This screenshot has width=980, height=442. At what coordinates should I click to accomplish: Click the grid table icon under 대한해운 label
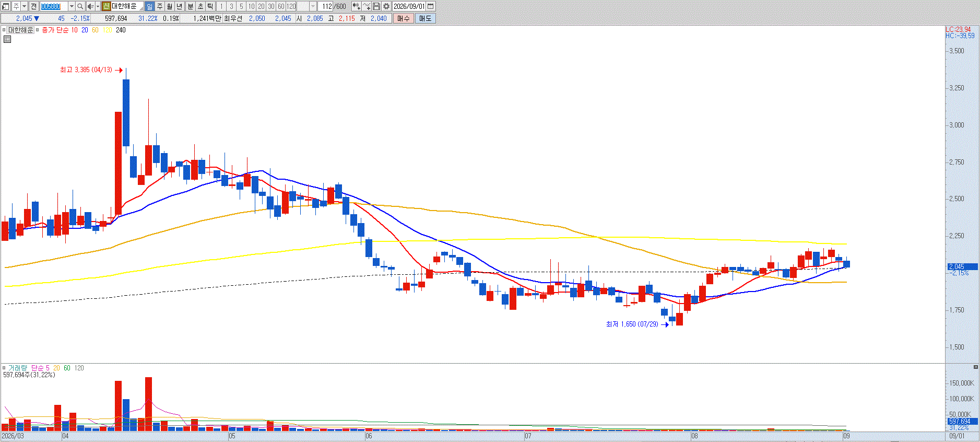[x=7, y=39]
